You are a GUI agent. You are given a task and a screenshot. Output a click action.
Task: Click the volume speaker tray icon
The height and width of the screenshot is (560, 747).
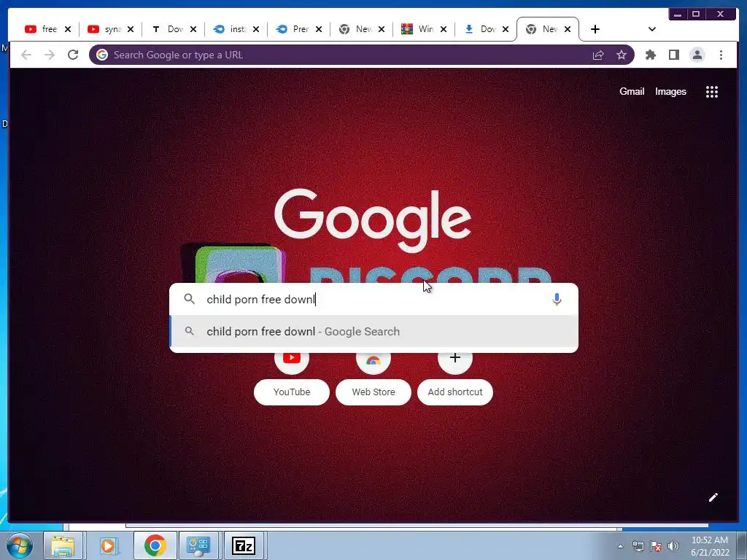pyautogui.click(x=673, y=546)
